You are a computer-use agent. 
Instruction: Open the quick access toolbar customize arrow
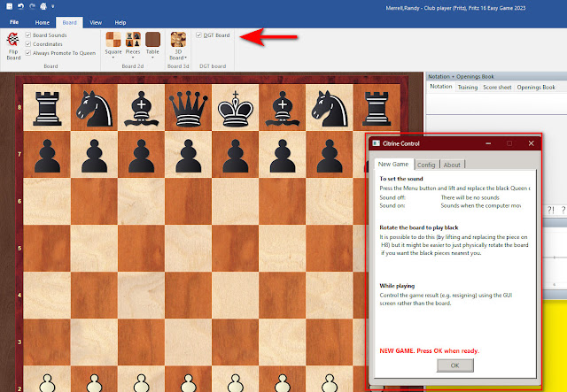tap(53, 6)
